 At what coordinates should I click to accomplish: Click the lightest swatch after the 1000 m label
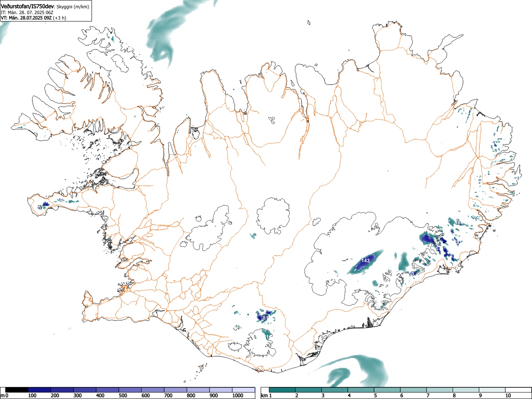(x=244, y=390)
